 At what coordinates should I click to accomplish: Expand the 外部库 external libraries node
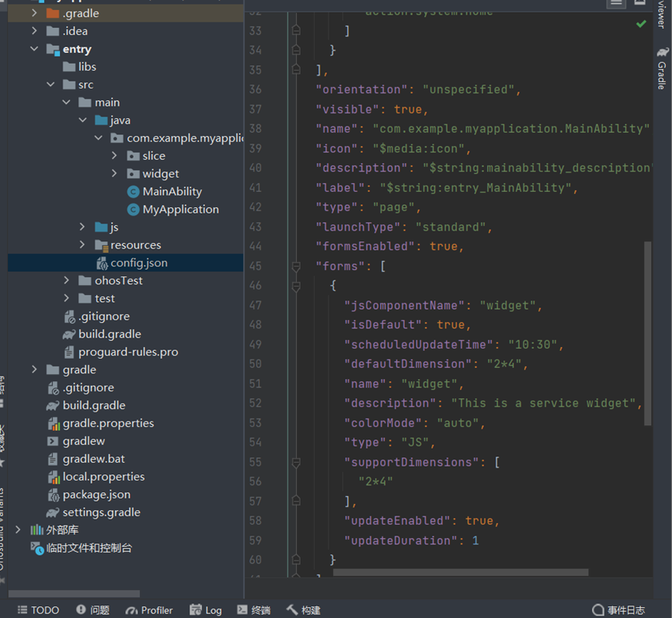pos(18,530)
